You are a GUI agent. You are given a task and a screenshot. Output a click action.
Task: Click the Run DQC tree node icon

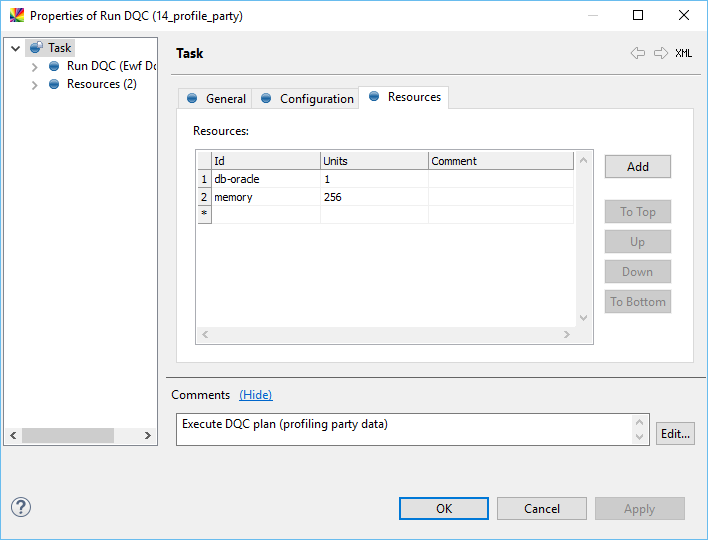[54, 66]
